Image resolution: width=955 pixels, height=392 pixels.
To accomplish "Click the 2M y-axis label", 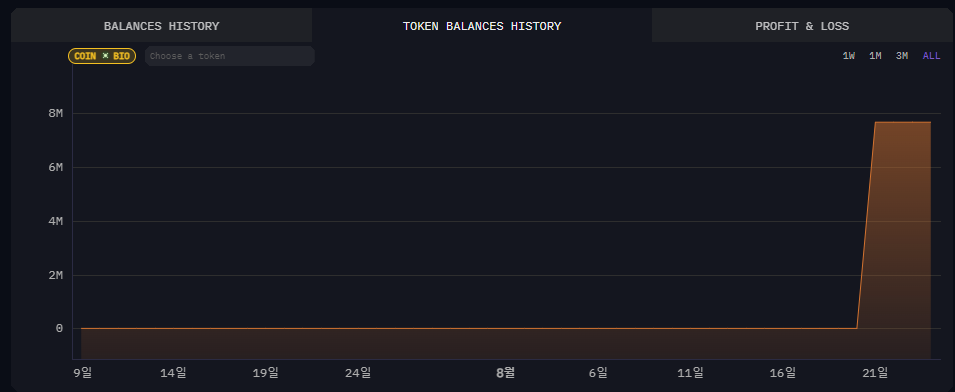I will point(56,275).
